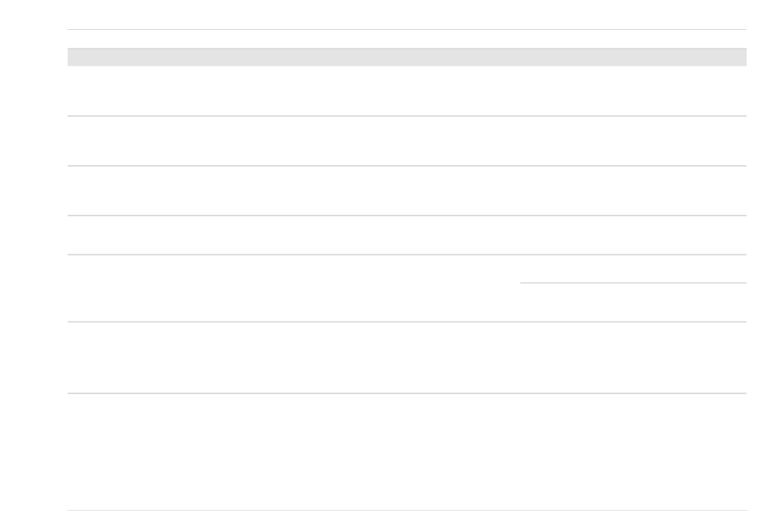Click the bottom border line of the table
769x532 pixels.
point(406,510)
